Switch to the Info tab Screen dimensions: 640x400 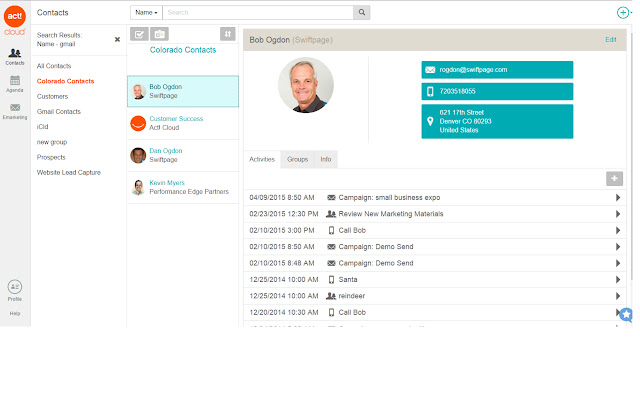[x=326, y=159]
